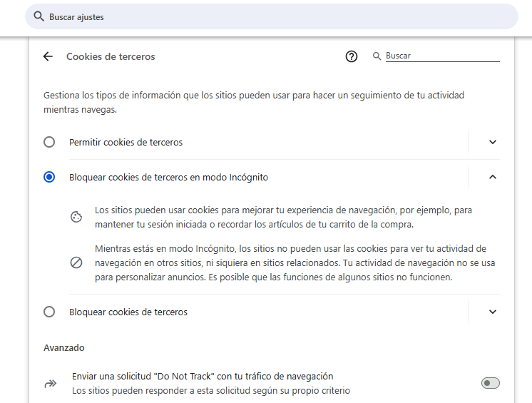Screen dimensions: 532x403
Task: Choose the Bloquear cookies de terceros radio option
Action: [x=49, y=312]
